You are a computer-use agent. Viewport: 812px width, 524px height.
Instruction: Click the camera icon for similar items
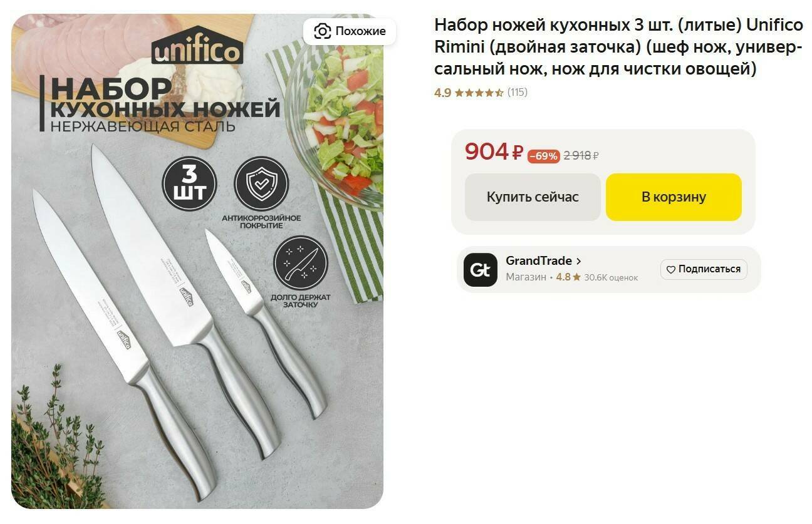coord(322,31)
